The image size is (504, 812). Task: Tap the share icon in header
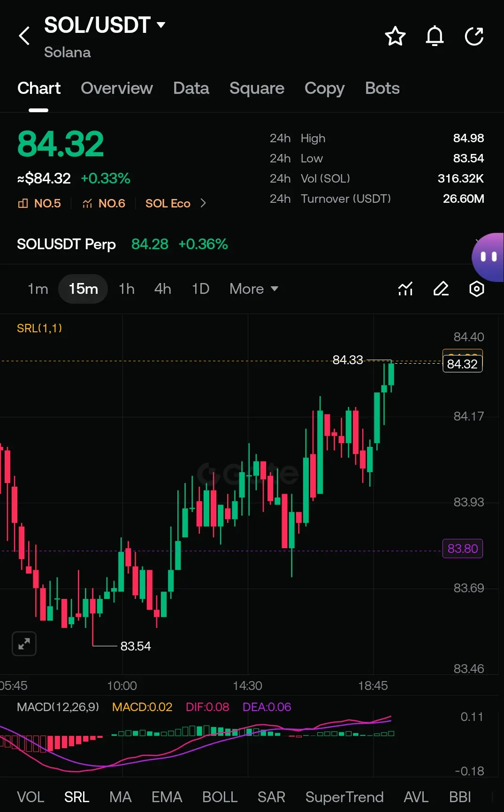pos(474,36)
